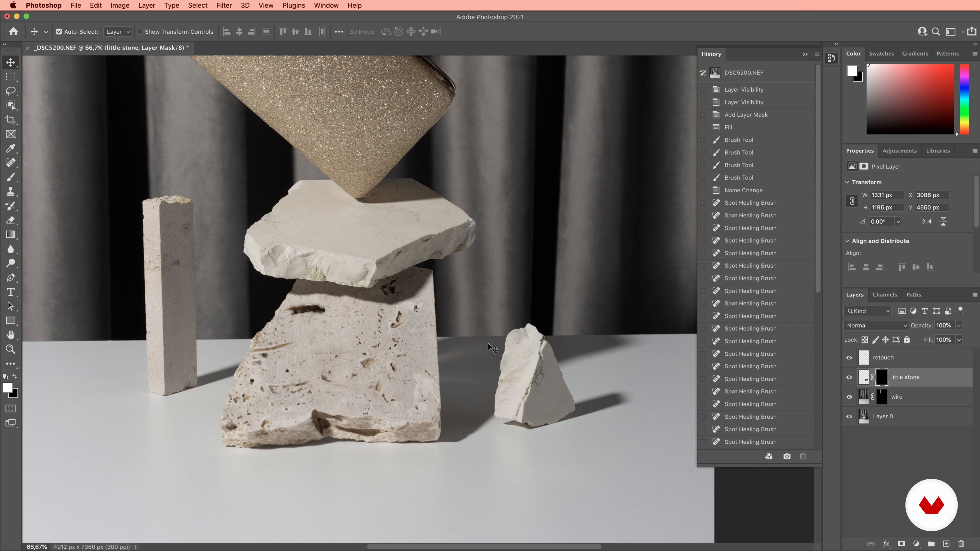The height and width of the screenshot is (551, 980).
Task: Create a new group in Layers panel
Action: tap(931, 544)
